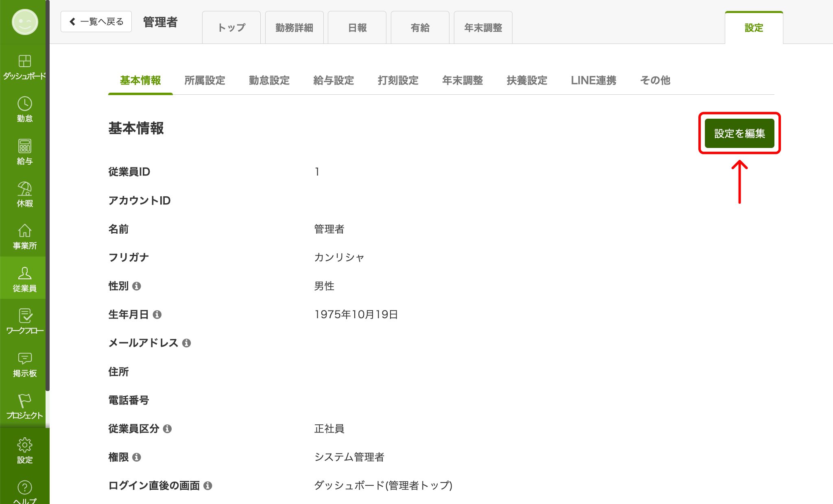Screen dimensions: 833x504
Task: Click the info icon next to 性別
Action: click(x=137, y=286)
